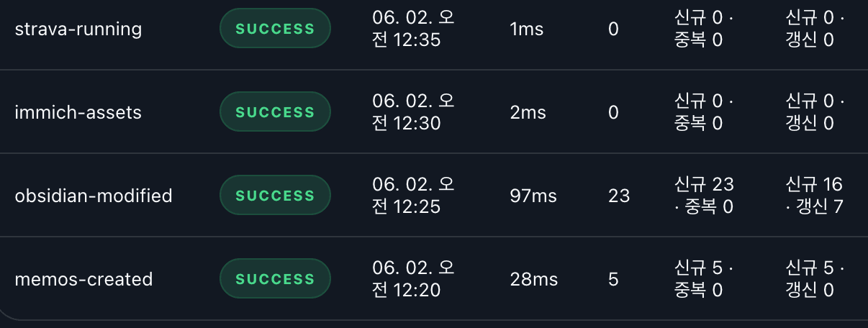Click the SUCCESS badge for obsidian-modified
This screenshot has height=328, width=868.
coord(275,196)
